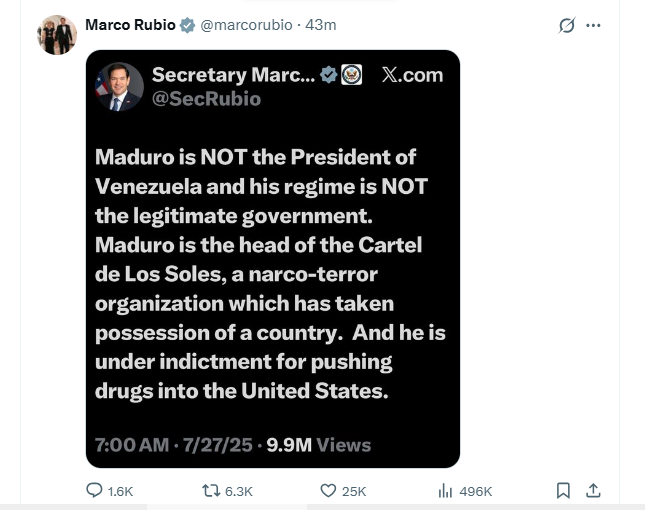Viewport: 645px width, 510px height.
Task: Click Secretary Rubio's avatar in the image
Action: click(118, 87)
